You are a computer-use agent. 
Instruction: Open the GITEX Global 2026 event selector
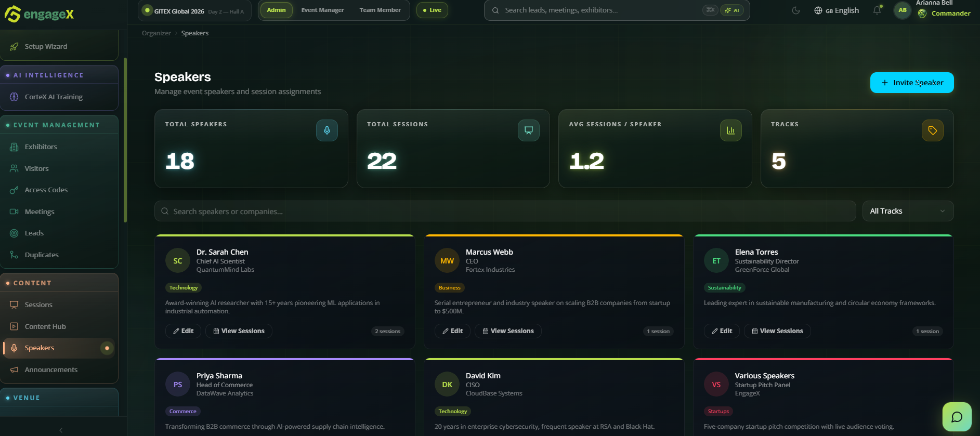point(194,11)
